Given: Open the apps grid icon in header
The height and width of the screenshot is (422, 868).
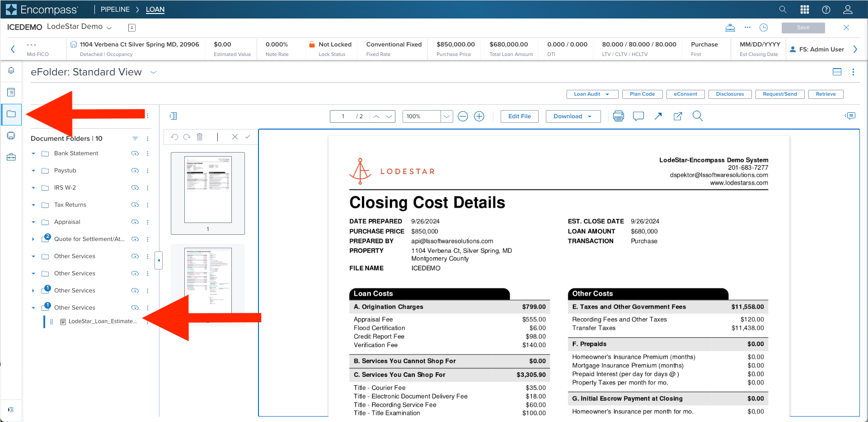Looking at the screenshot, I should (805, 9).
